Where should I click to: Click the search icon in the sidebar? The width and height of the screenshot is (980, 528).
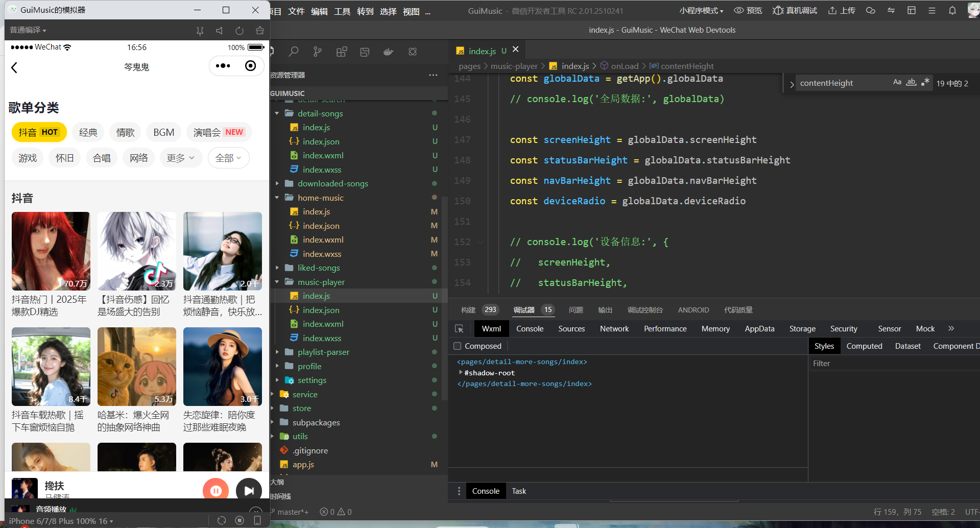click(294, 52)
